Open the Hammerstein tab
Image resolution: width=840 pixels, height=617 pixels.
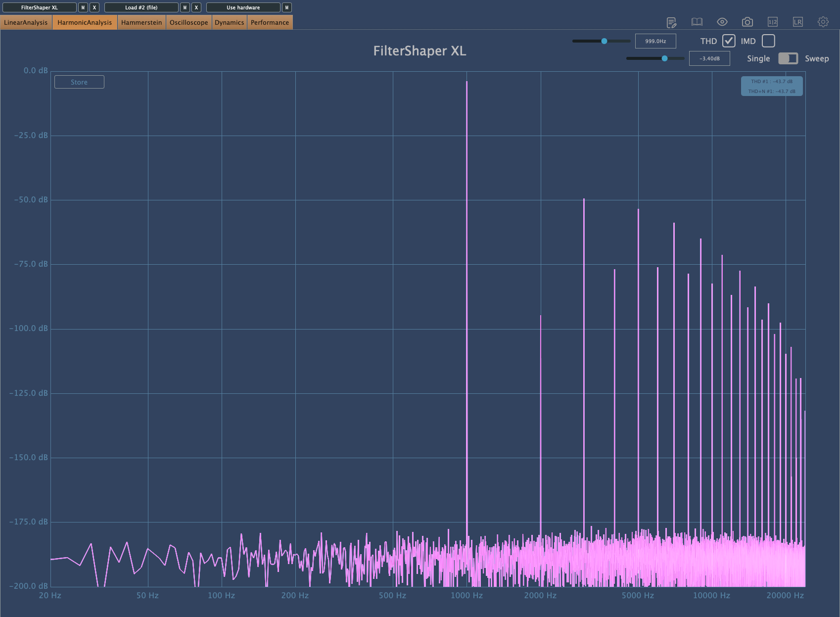pos(141,22)
